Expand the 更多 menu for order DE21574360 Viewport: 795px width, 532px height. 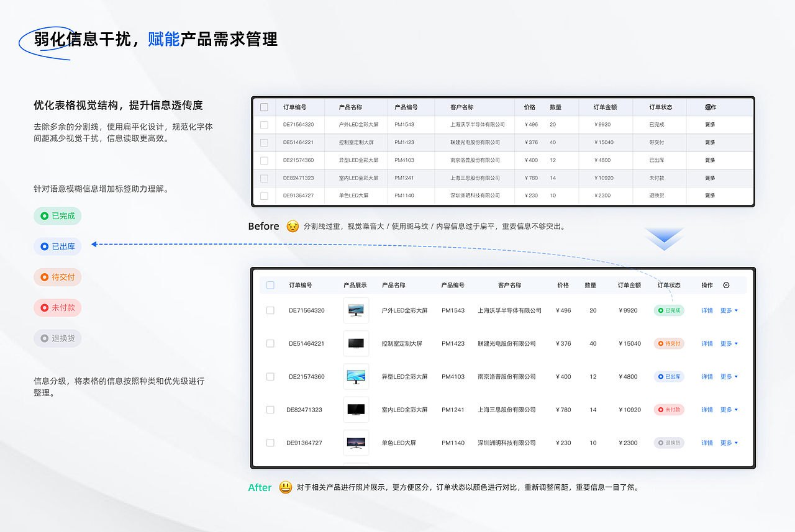click(x=728, y=376)
